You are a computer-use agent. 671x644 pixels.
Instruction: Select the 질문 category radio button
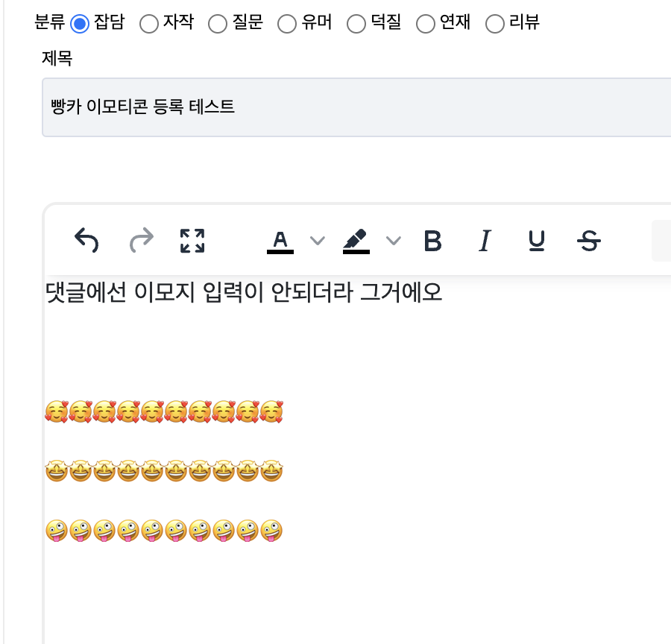218,24
